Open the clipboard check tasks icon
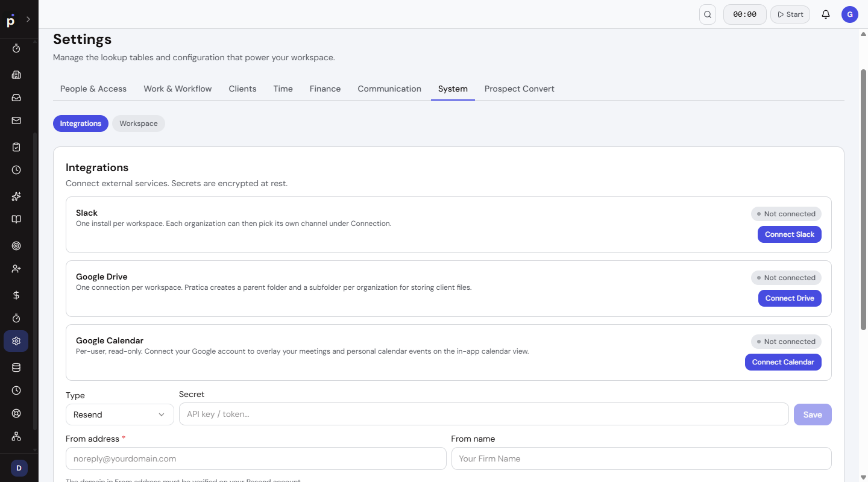The image size is (868, 482). pos(16,147)
